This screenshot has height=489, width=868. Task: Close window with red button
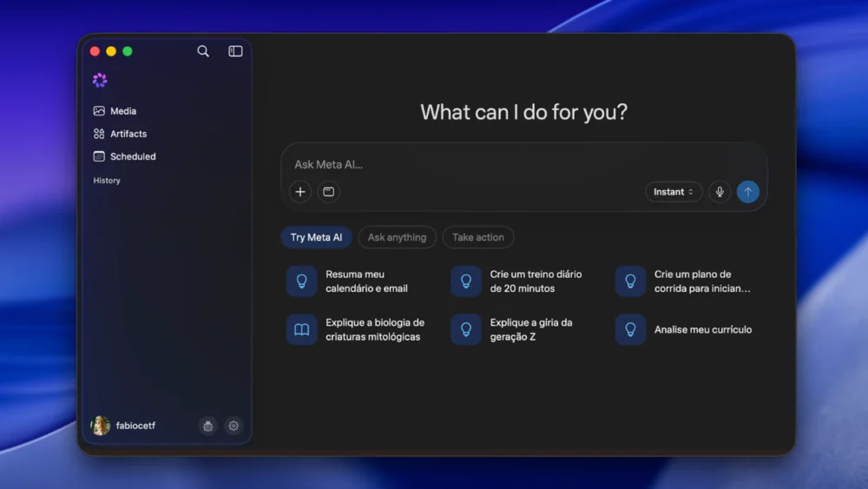(95, 51)
